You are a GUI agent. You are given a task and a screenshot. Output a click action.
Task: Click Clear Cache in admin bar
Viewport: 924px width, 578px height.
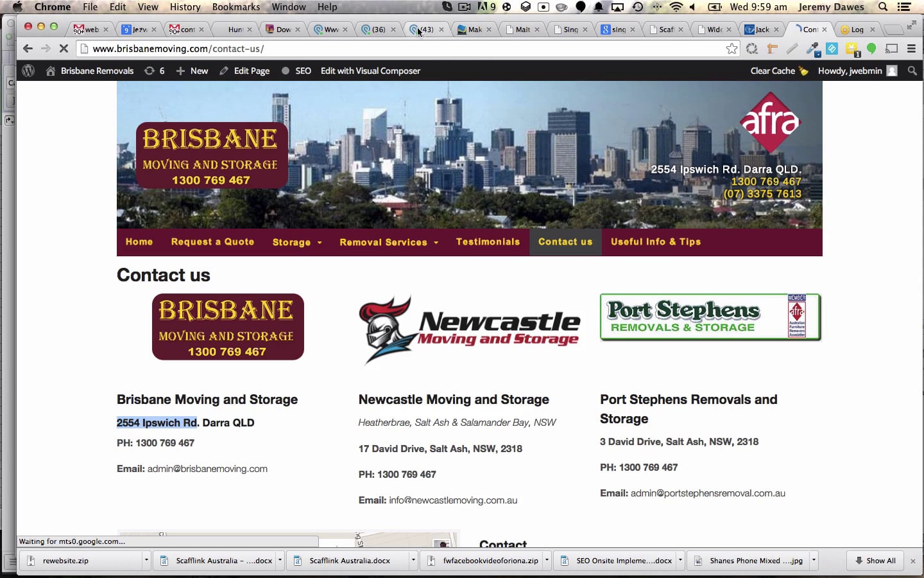pyautogui.click(x=779, y=71)
